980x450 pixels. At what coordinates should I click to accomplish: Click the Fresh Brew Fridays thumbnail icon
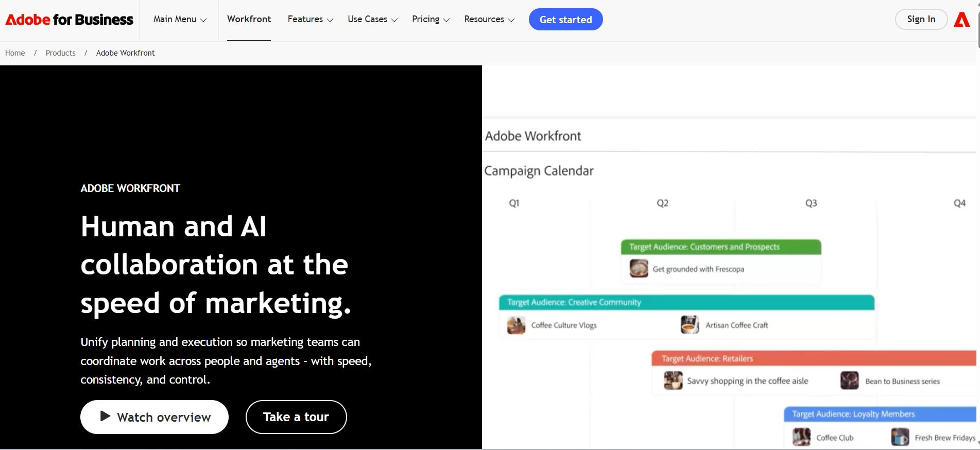click(x=900, y=437)
